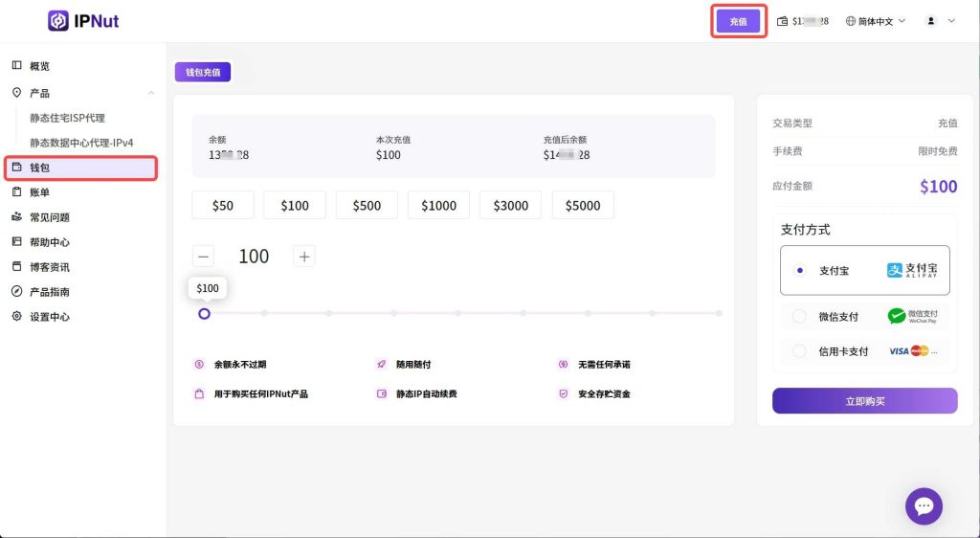Click the user account avatar icon
The width and height of the screenshot is (980, 538).
(931, 21)
